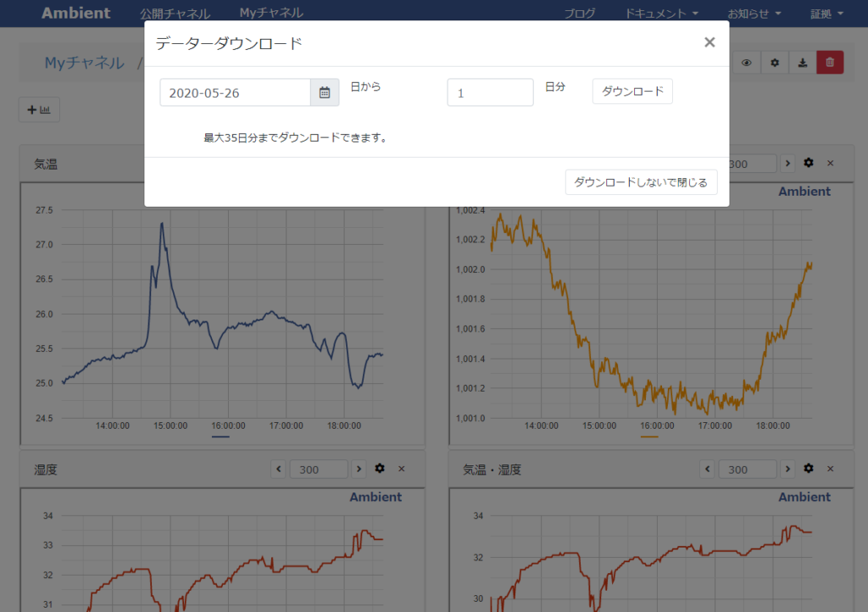This screenshot has width=868, height=612.
Task: Click the red trash delete icon
Action: (x=830, y=63)
